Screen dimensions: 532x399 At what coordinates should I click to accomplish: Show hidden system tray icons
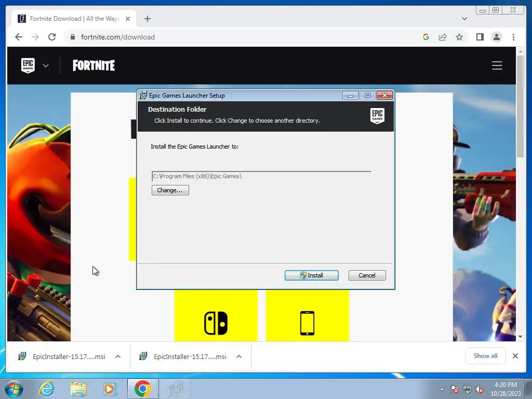(x=442, y=389)
